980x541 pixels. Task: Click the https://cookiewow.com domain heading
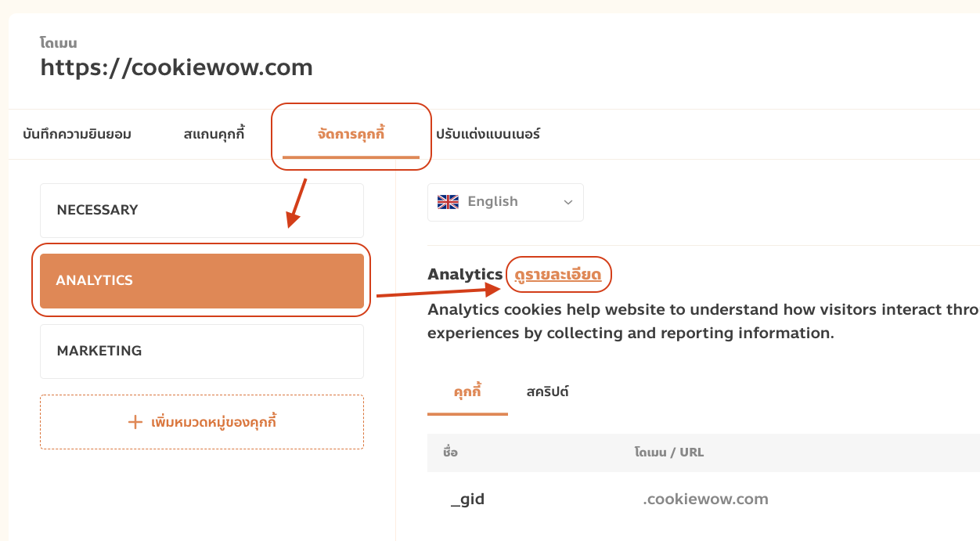click(x=177, y=67)
